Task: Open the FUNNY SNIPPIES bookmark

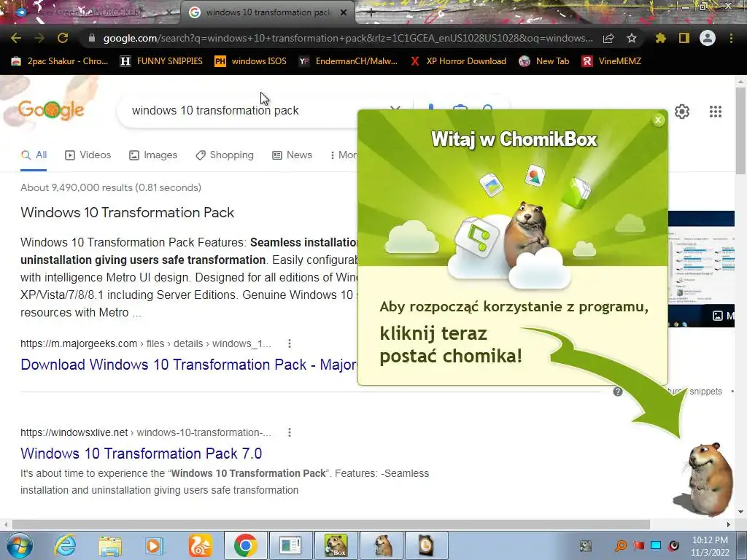Action: pyautogui.click(x=161, y=61)
